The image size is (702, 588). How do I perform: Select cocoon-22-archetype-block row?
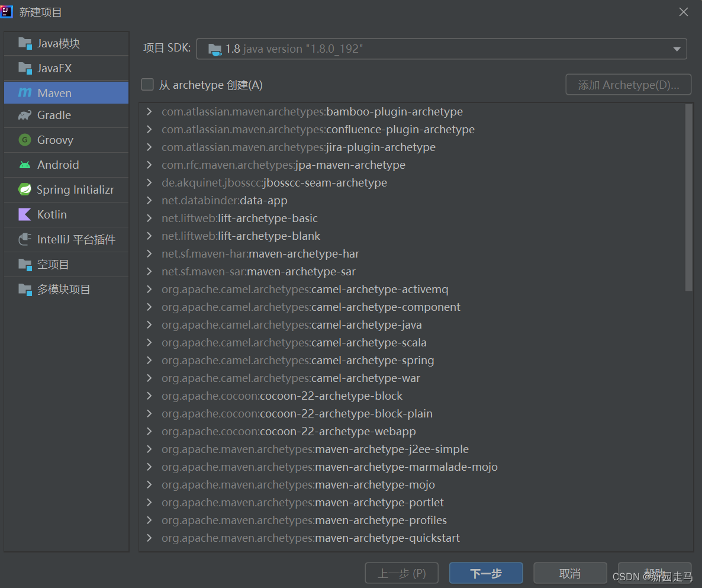[412, 396]
